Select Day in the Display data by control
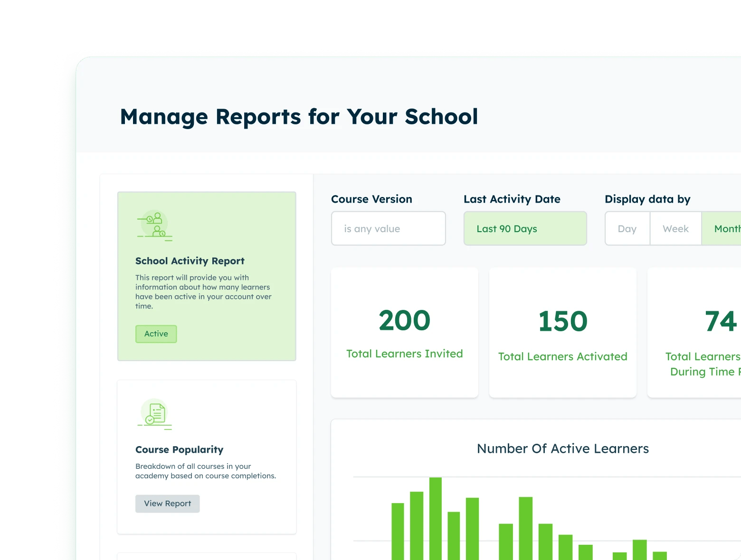741x560 pixels. (627, 228)
